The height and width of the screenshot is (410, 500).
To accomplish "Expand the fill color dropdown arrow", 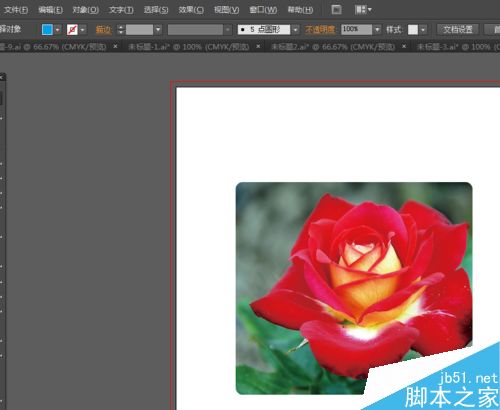I will click(57, 30).
